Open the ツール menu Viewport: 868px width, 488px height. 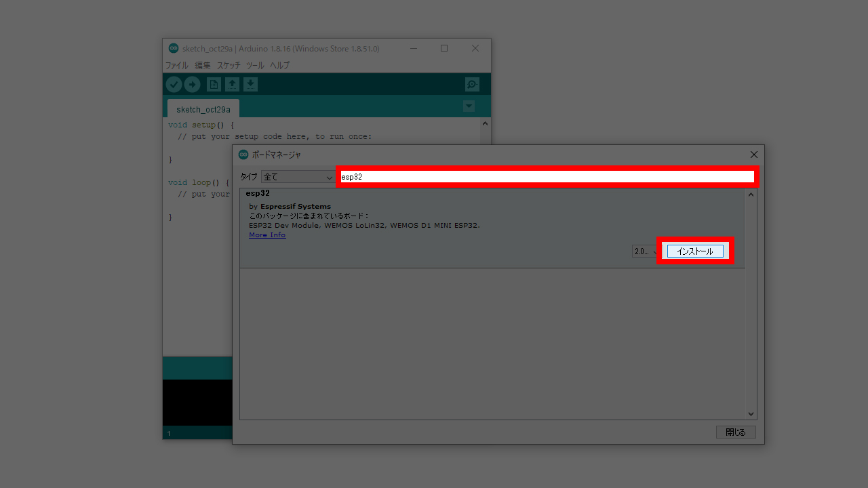point(255,66)
